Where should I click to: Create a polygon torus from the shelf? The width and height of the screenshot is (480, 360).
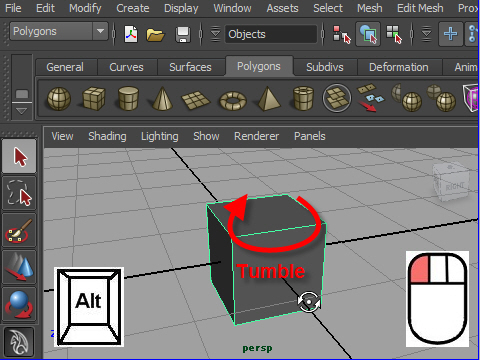point(233,100)
